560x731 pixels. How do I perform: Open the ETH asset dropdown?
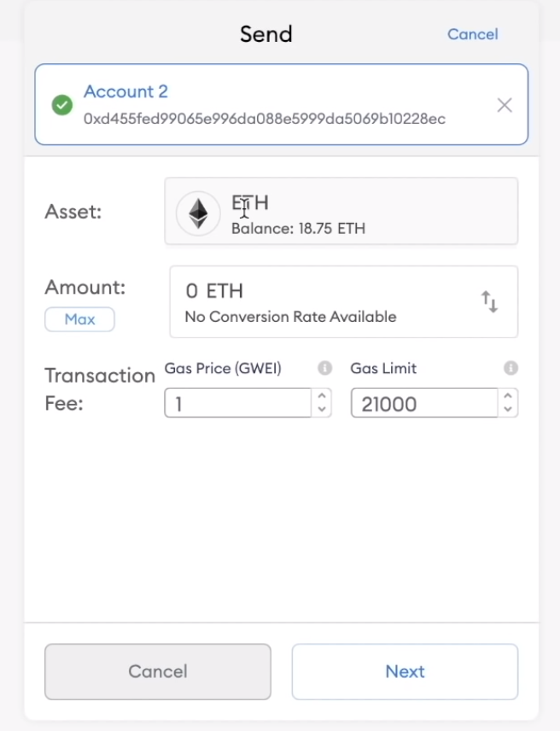[341, 212]
